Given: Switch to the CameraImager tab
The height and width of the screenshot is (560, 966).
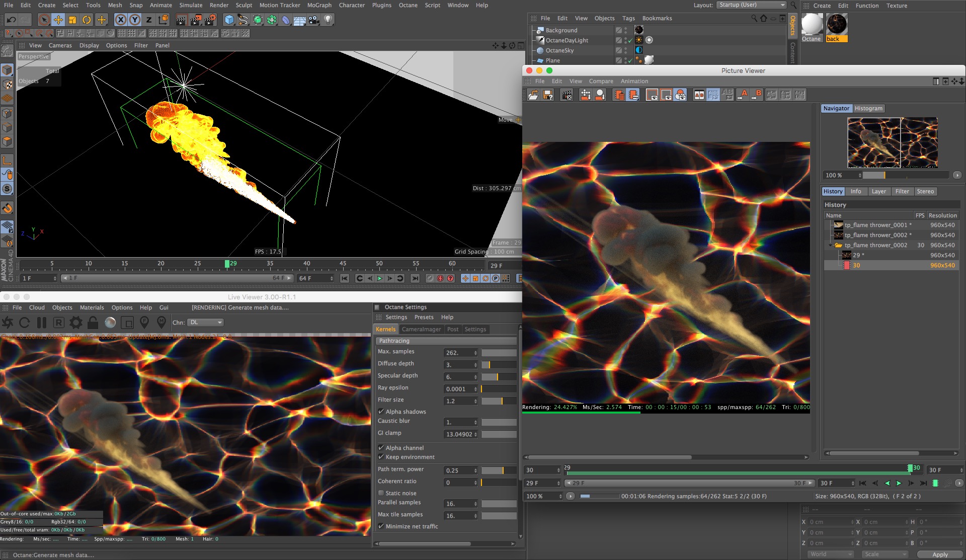Looking at the screenshot, I should [421, 329].
